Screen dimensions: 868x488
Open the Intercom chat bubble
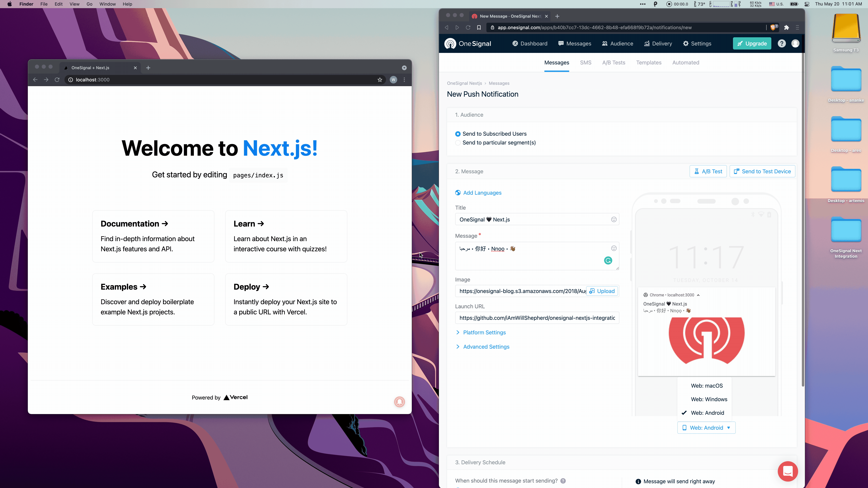[x=788, y=471]
